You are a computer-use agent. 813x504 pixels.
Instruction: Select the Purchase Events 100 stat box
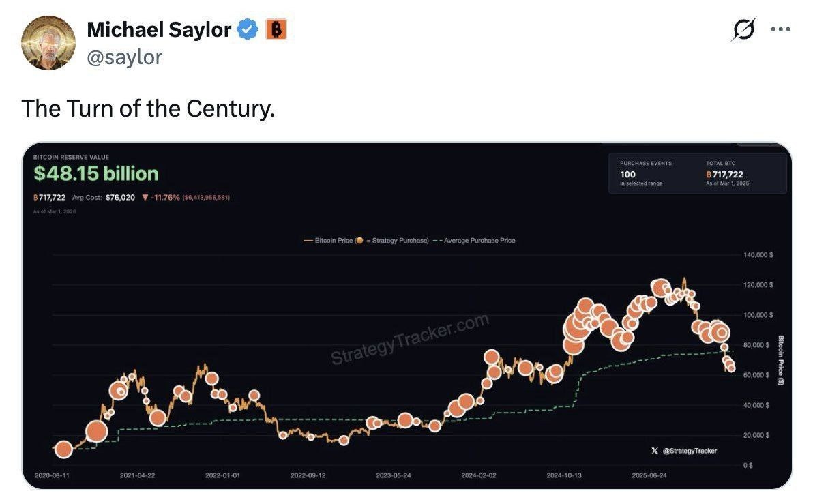point(645,174)
